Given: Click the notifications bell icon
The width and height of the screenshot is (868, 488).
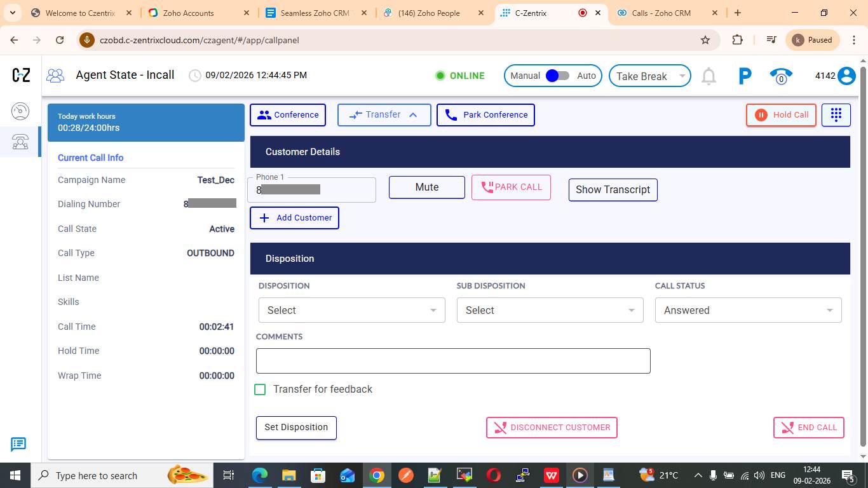Looking at the screenshot, I should 709,76.
